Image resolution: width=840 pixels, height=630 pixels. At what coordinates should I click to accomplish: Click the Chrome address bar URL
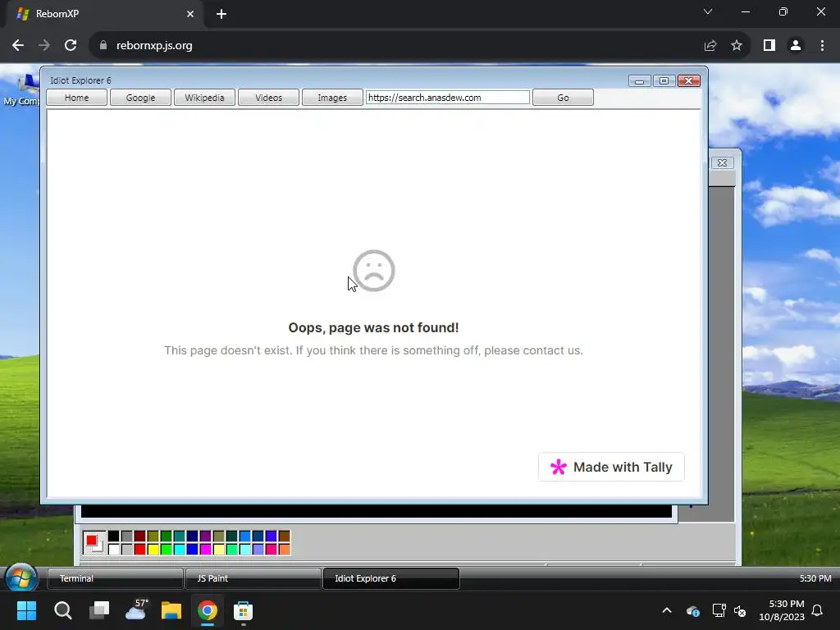click(x=154, y=46)
